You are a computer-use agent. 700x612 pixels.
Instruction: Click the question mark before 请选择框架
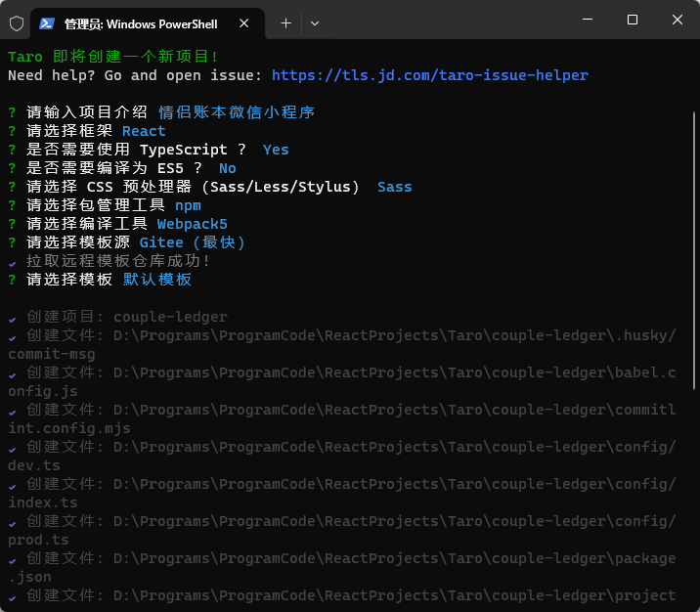pyautogui.click(x=12, y=131)
